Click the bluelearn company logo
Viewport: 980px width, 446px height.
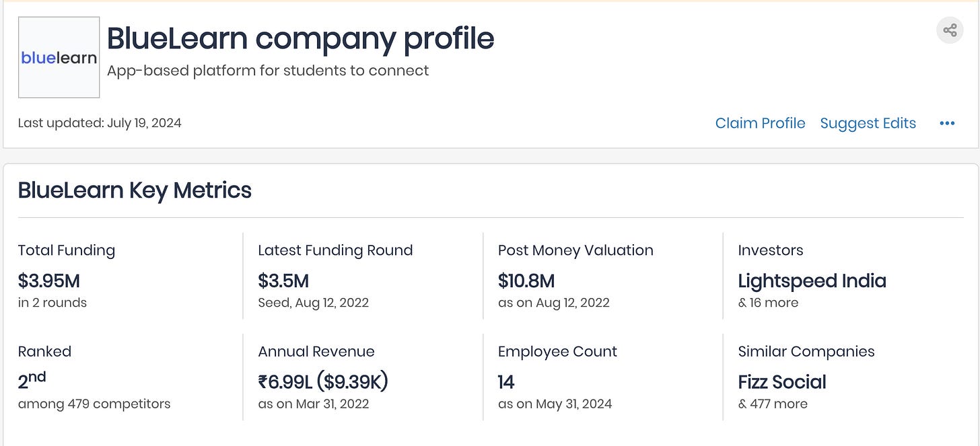point(59,58)
